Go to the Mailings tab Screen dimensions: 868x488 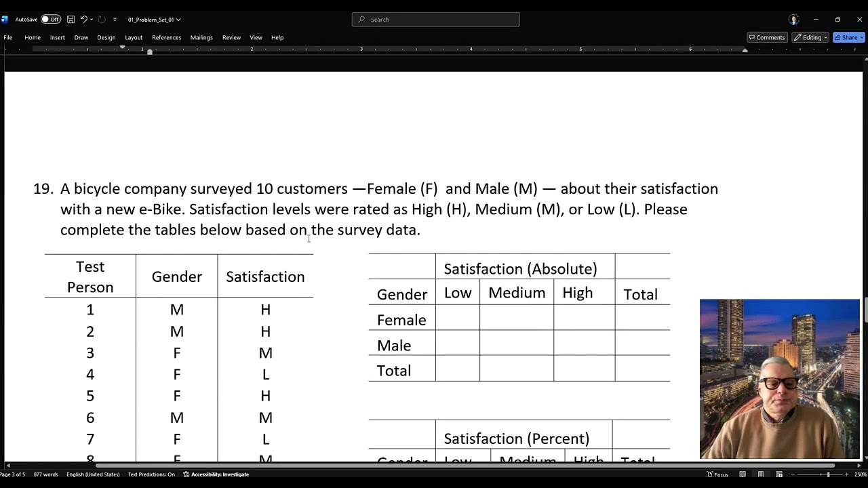coord(201,37)
